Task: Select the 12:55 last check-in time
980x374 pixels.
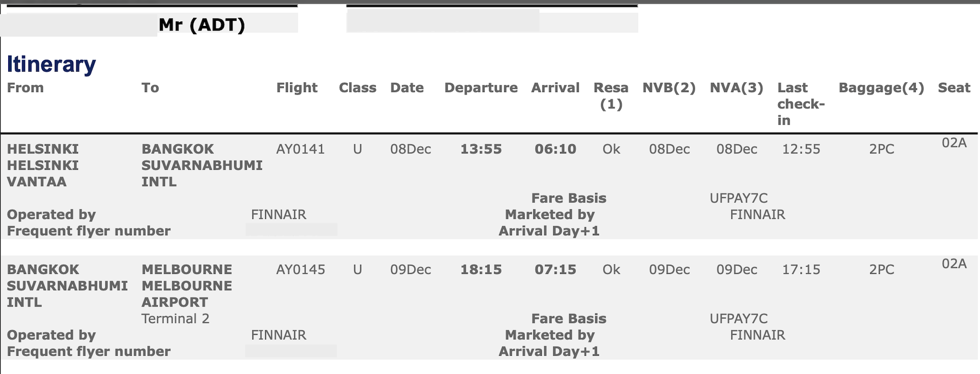Action: tap(801, 149)
